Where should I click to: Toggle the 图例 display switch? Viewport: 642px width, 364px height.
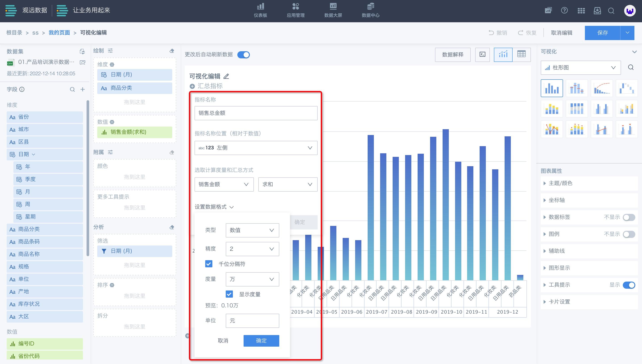pos(629,234)
